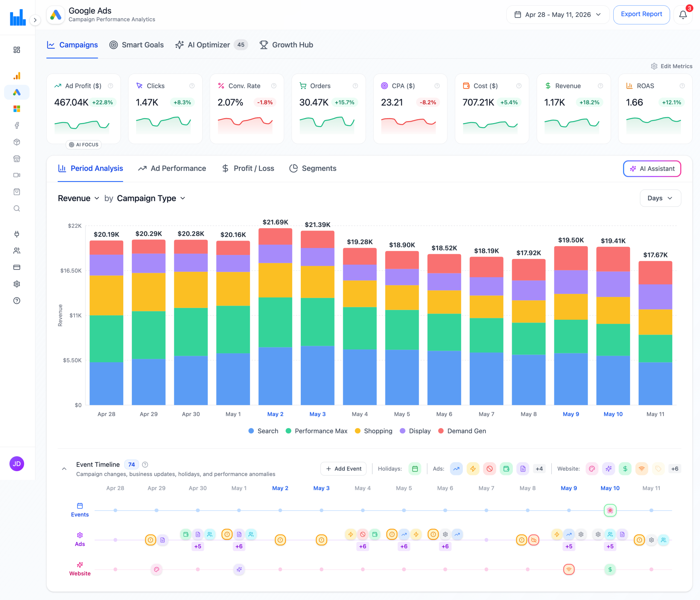Open the search icon in sidebar
Image resolution: width=700 pixels, height=600 pixels.
click(17, 208)
